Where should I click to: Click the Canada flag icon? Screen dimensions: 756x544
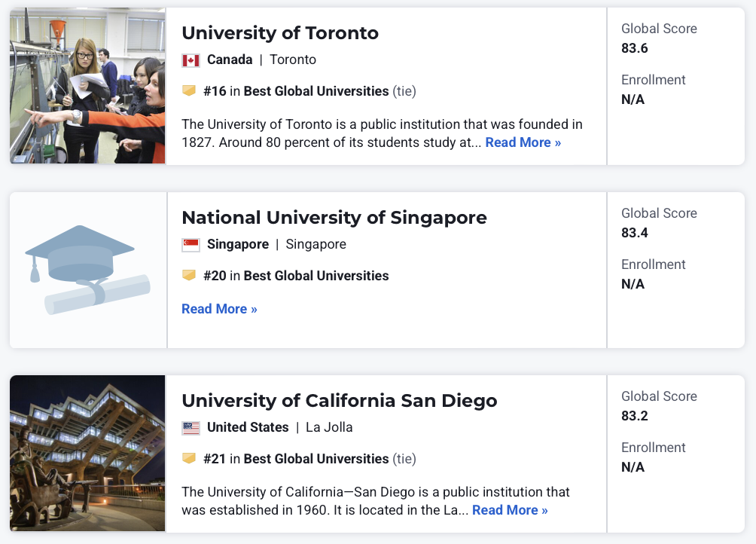tap(191, 60)
